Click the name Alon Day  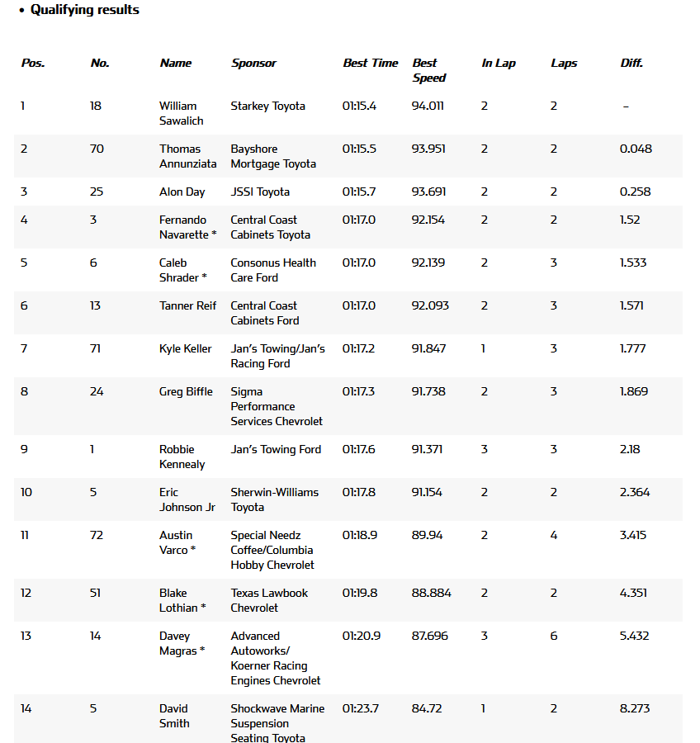coord(182,192)
